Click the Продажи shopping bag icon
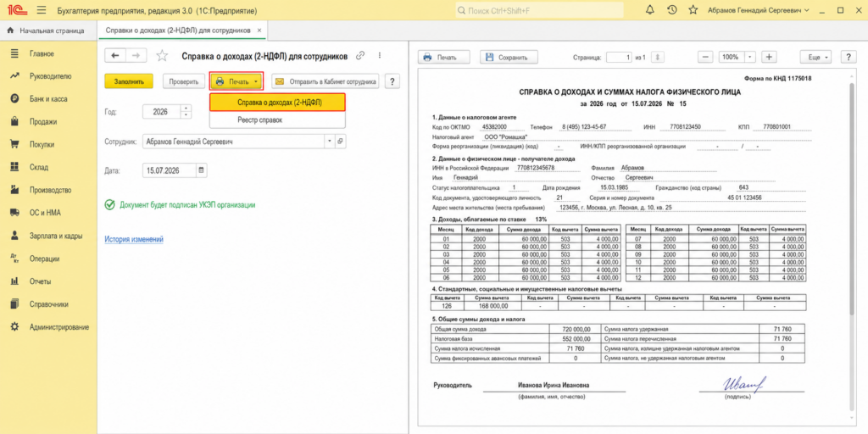Image resolution: width=868 pixels, height=434 pixels. coord(15,122)
